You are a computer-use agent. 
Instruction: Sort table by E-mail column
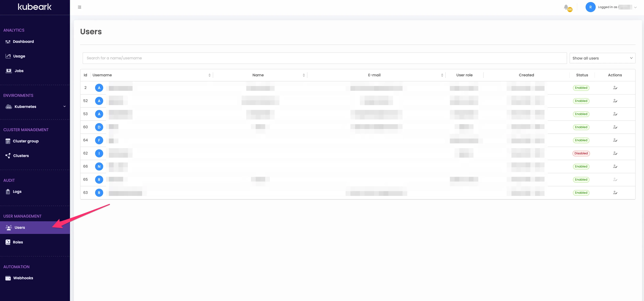click(442, 75)
